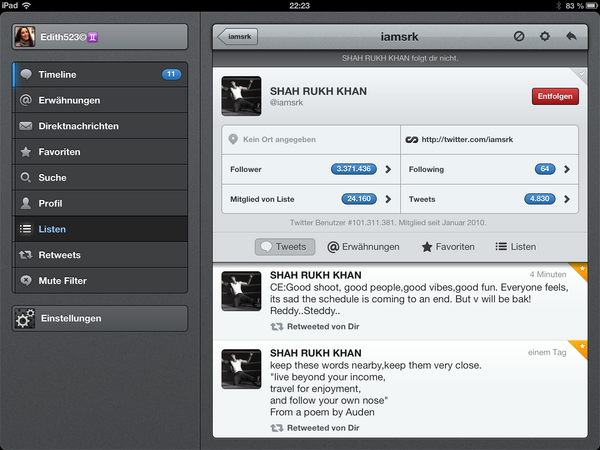
Task: Open the http://twitter.com/iamsrk link
Action: pyautogui.click(x=467, y=139)
